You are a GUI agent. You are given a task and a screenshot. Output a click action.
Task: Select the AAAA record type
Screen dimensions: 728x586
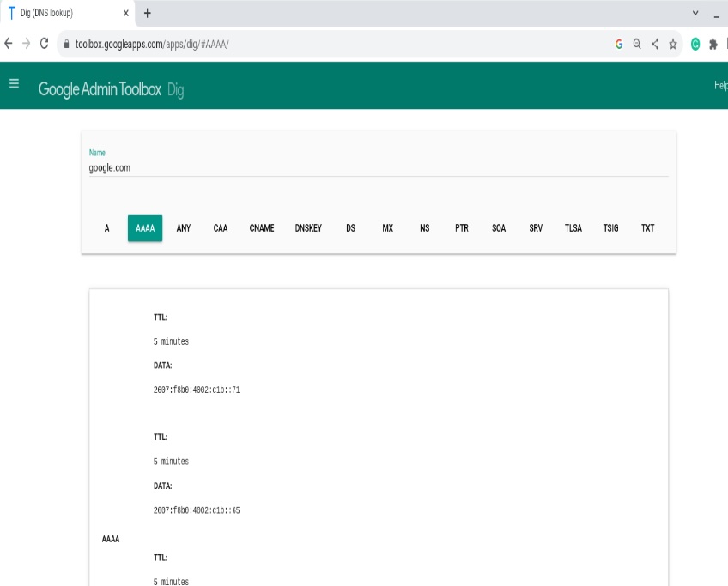coord(145,228)
